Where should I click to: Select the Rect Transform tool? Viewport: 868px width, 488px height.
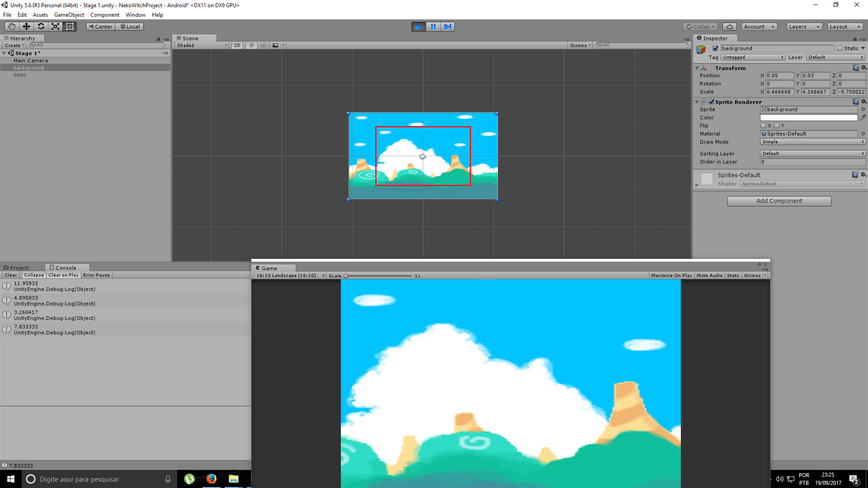coord(70,27)
